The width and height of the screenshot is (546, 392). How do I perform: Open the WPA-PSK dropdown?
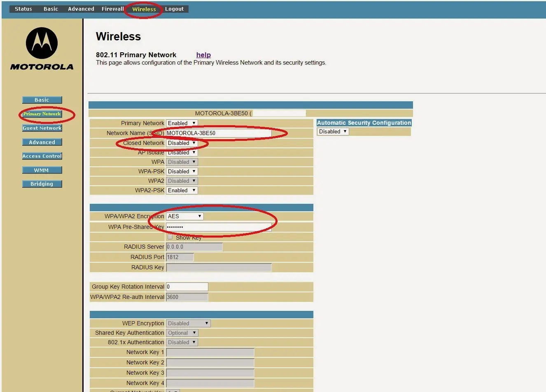(182, 171)
